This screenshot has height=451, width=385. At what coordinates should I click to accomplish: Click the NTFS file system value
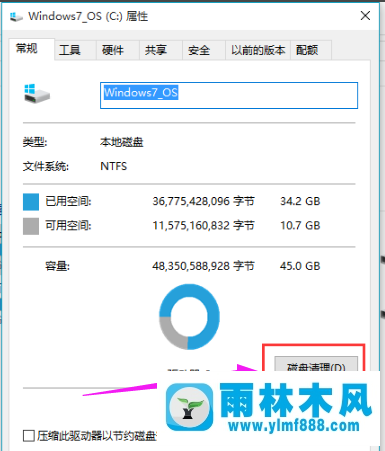[x=114, y=166]
